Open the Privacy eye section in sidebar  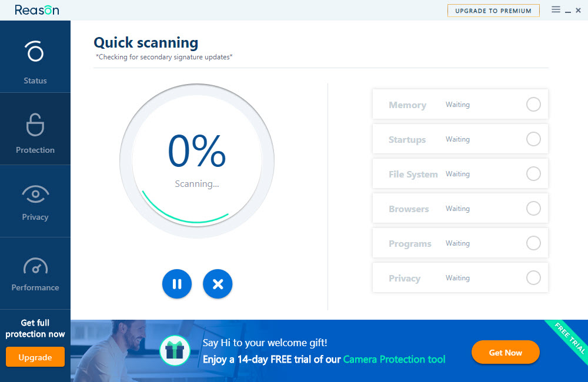tap(35, 202)
